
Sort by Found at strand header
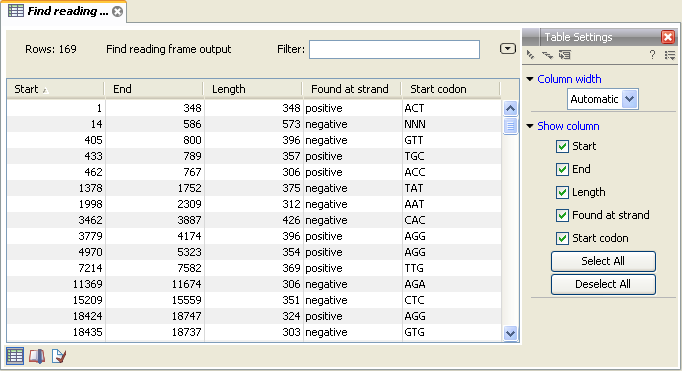click(x=352, y=89)
